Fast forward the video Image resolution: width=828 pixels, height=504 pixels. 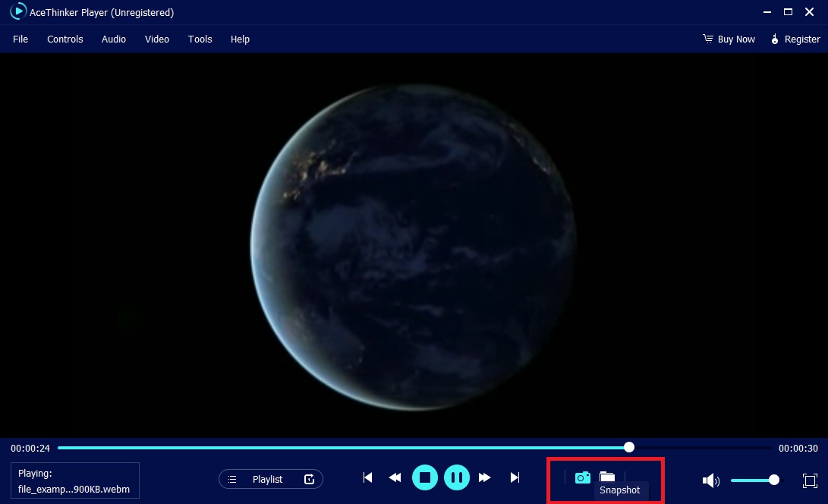pyautogui.click(x=485, y=477)
